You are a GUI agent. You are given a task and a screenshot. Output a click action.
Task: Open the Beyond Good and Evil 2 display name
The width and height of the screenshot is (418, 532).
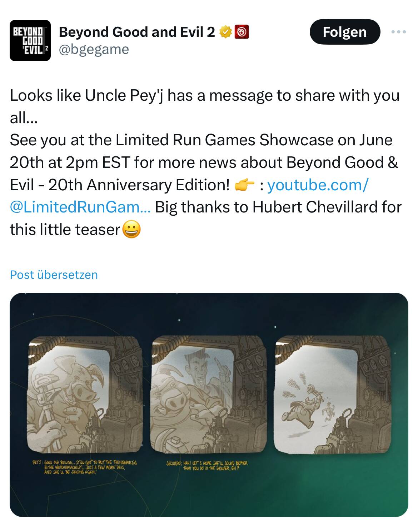[136, 32]
